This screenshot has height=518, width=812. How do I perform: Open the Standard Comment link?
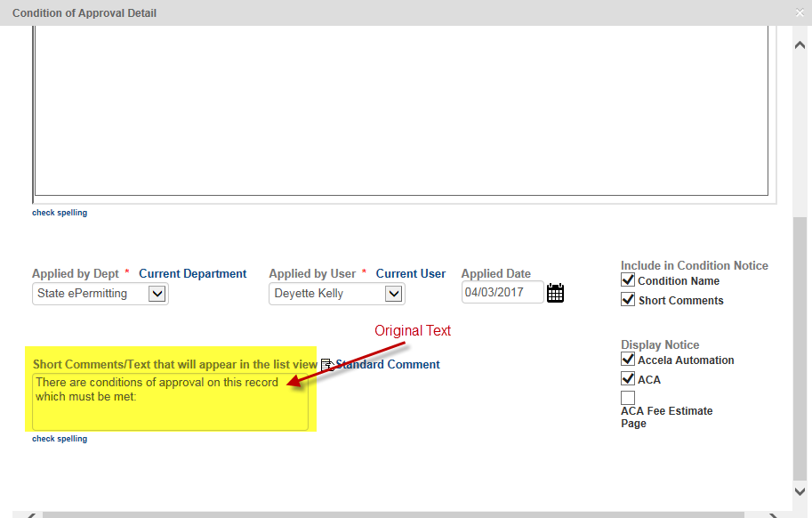[388, 364]
